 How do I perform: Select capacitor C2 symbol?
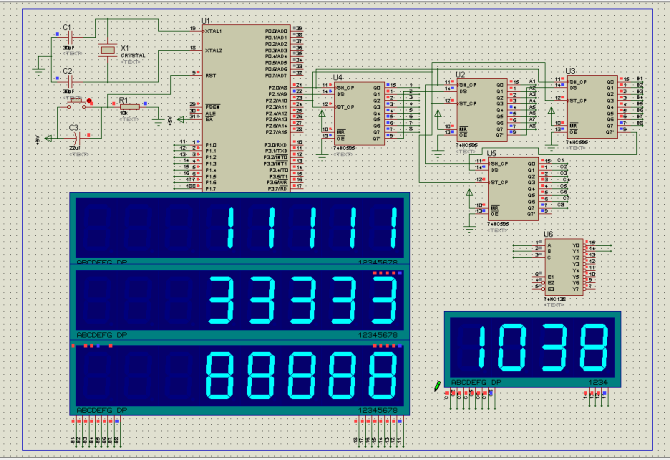point(68,83)
